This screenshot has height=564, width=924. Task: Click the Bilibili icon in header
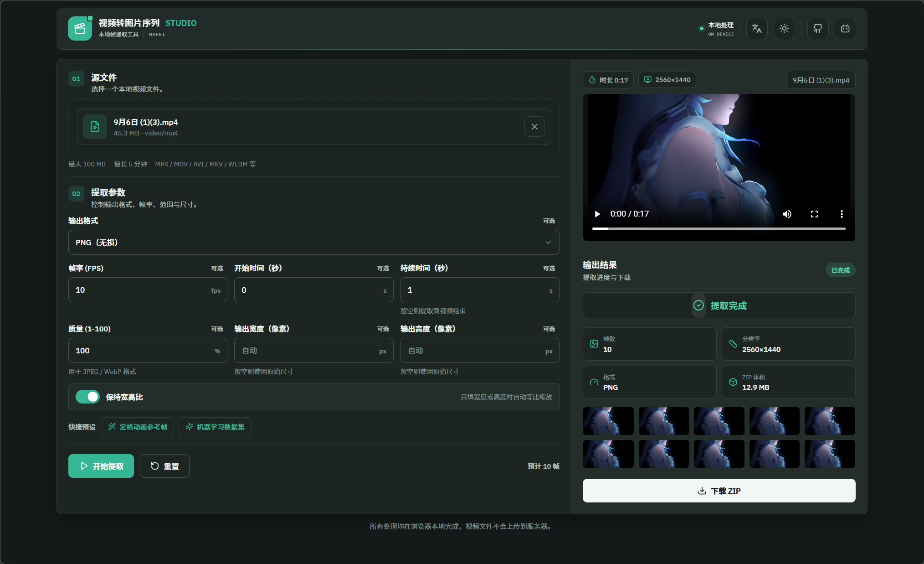[845, 29]
